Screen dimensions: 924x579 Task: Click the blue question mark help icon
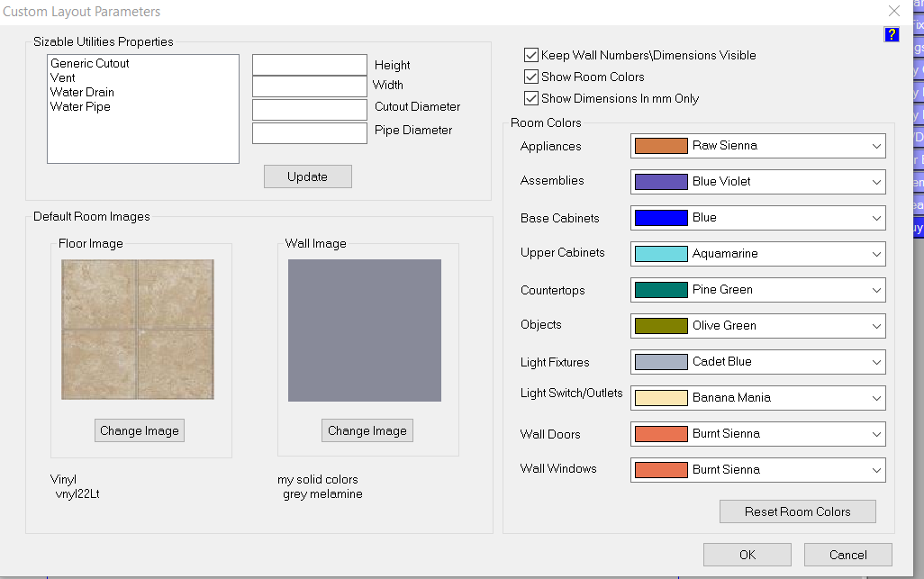click(x=892, y=35)
